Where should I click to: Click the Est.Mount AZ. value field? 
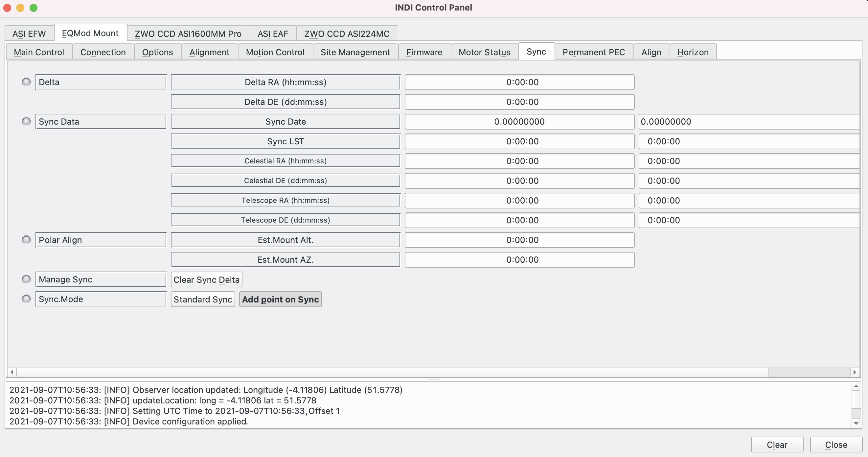click(x=520, y=260)
